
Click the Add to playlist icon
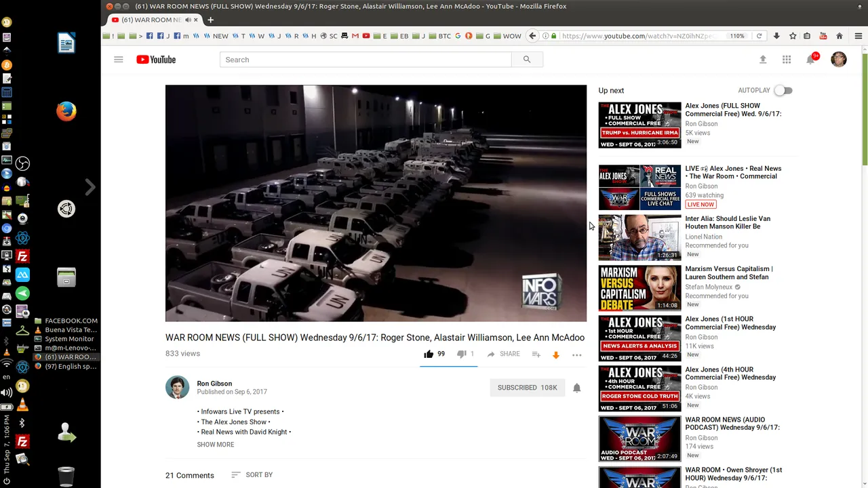(536, 354)
